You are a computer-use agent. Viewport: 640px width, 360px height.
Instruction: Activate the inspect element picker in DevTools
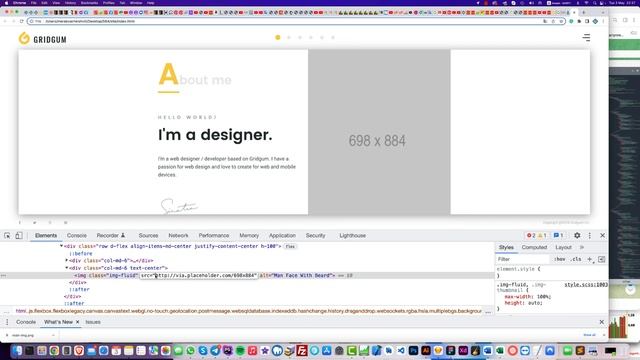(x=7, y=236)
